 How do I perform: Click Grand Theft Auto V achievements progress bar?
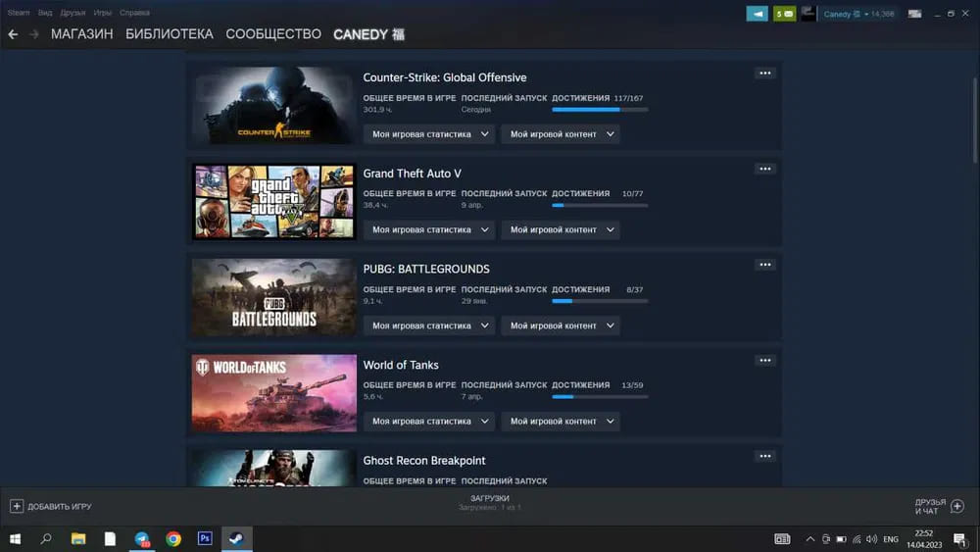[600, 205]
